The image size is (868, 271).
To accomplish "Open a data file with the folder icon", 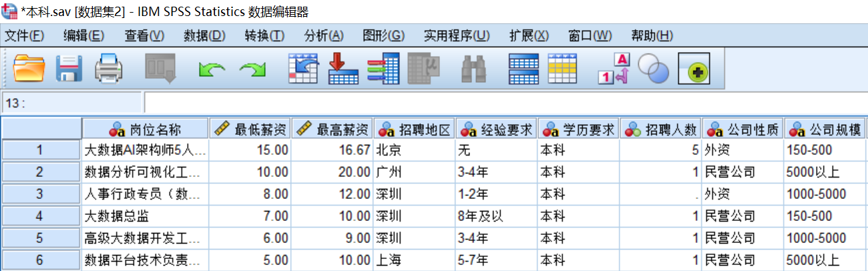I will click(x=29, y=68).
